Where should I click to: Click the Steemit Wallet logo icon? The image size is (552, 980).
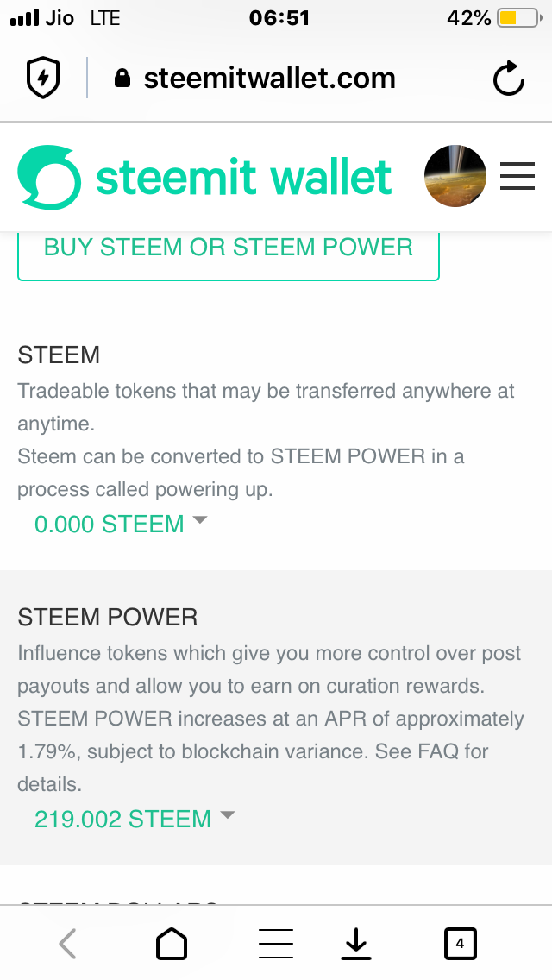pos(49,177)
